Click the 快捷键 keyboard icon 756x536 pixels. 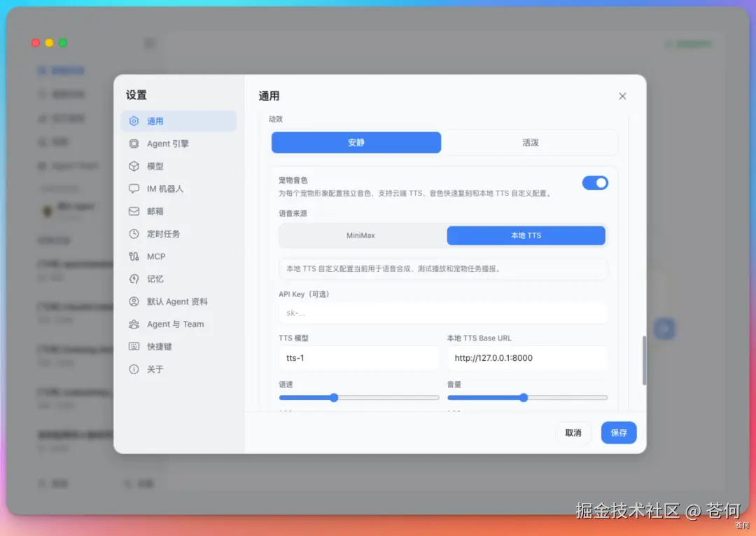(134, 346)
